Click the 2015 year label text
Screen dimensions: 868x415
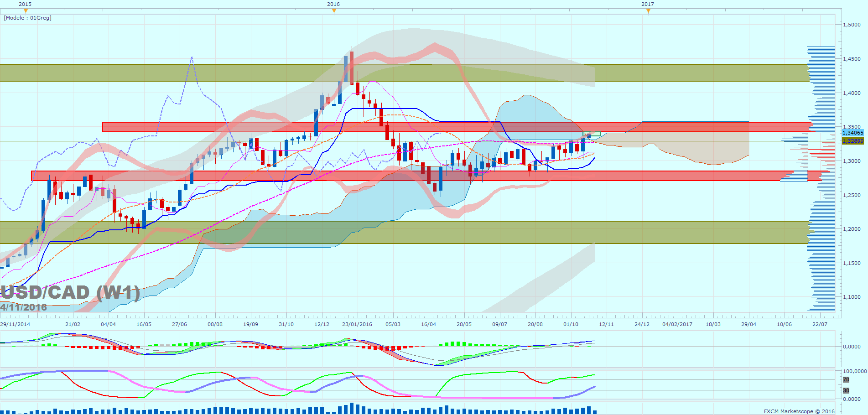pos(25,4)
